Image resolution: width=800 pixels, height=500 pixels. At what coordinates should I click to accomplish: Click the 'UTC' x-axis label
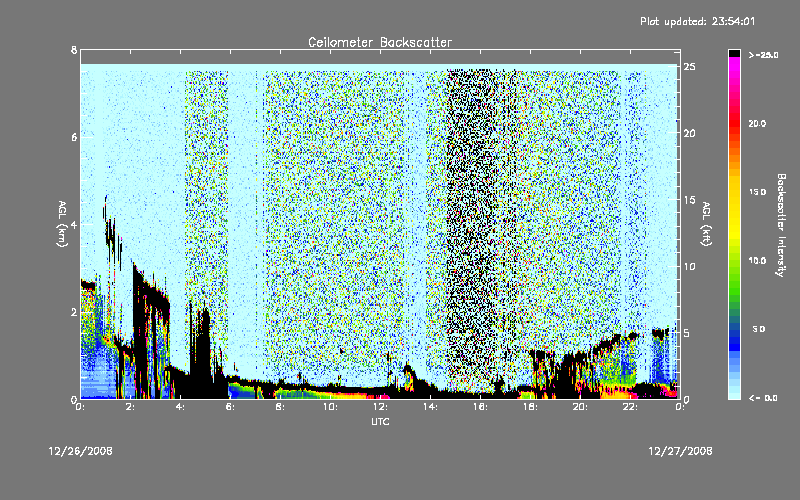point(380,421)
